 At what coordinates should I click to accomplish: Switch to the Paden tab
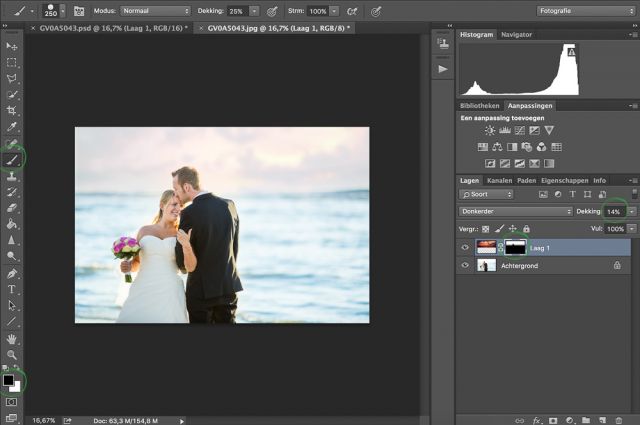click(527, 180)
